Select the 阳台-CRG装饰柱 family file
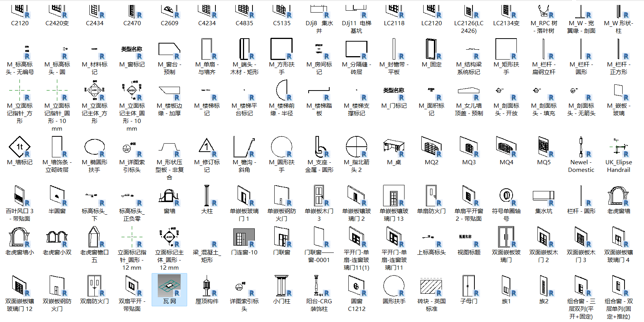644x322 pixels. pyautogui.click(x=319, y=293)
